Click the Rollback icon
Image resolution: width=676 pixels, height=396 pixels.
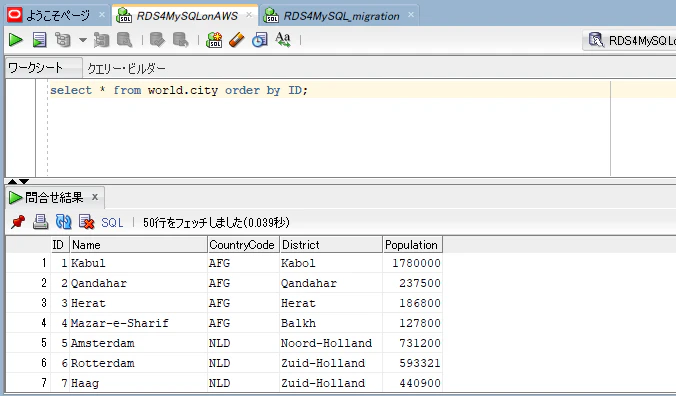[181, 40]
